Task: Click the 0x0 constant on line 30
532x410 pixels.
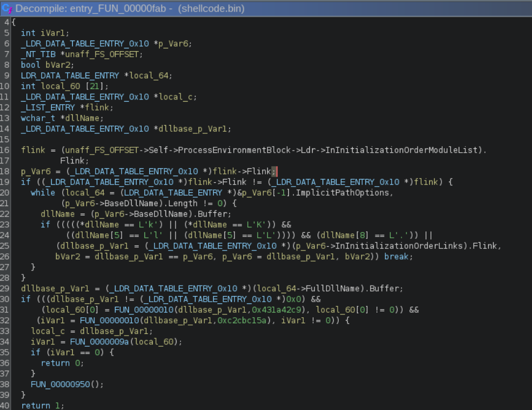Action: [x=293, y=299]
